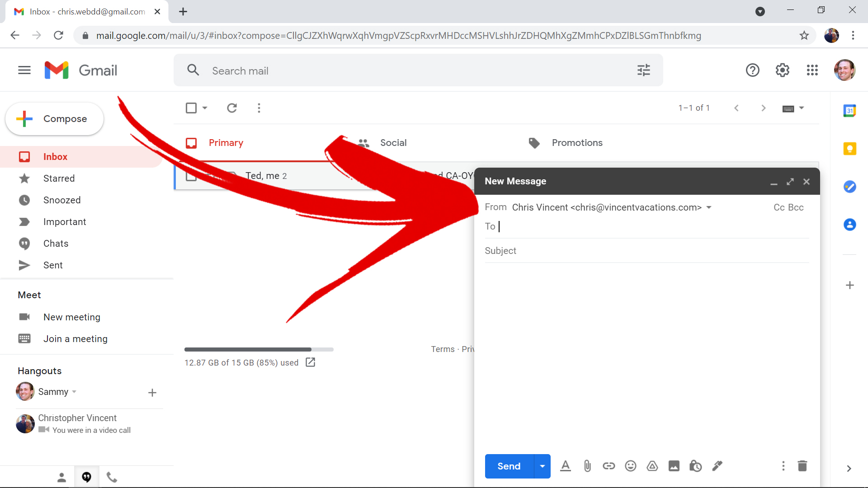Toggle the select all checkbox
This screenshot has height=488, width=868.
pyautogui.click(x=191, y=108)
